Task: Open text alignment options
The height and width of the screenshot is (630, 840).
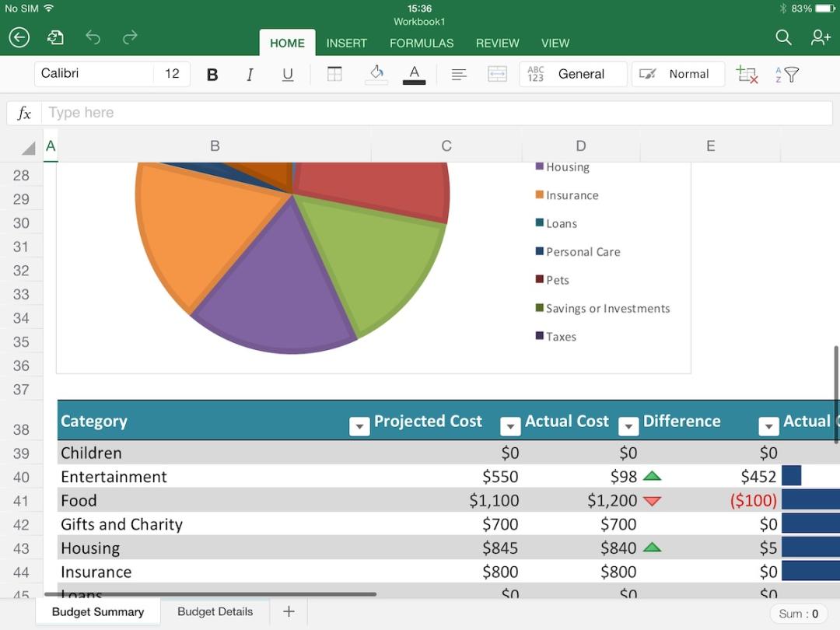Action: pyautogui.click(x=459, y=75)
